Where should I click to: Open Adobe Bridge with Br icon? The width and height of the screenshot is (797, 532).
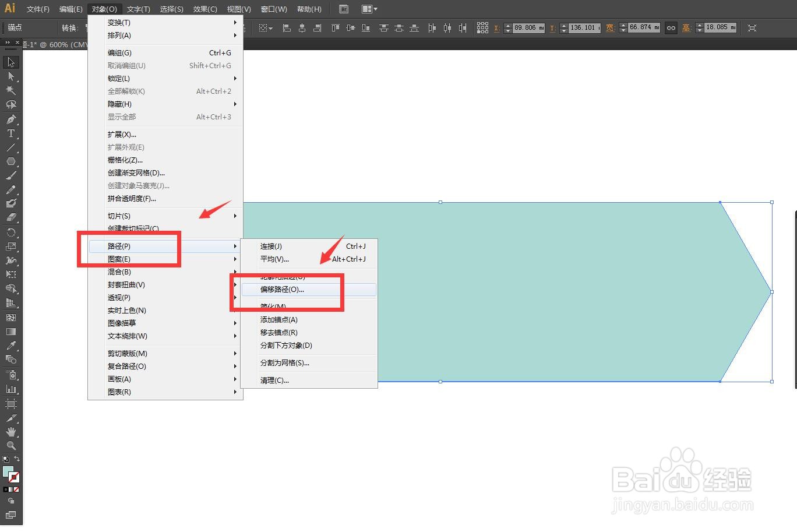(344, 9)
